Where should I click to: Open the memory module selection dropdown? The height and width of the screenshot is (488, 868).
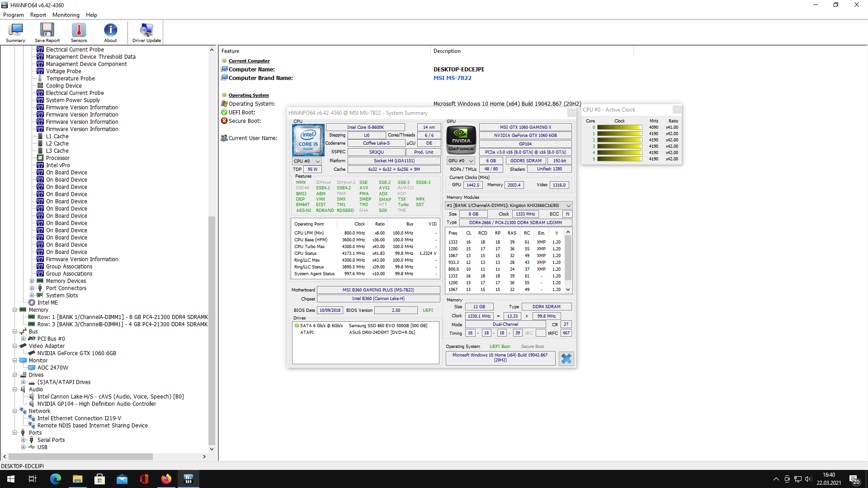click(509, 206)
